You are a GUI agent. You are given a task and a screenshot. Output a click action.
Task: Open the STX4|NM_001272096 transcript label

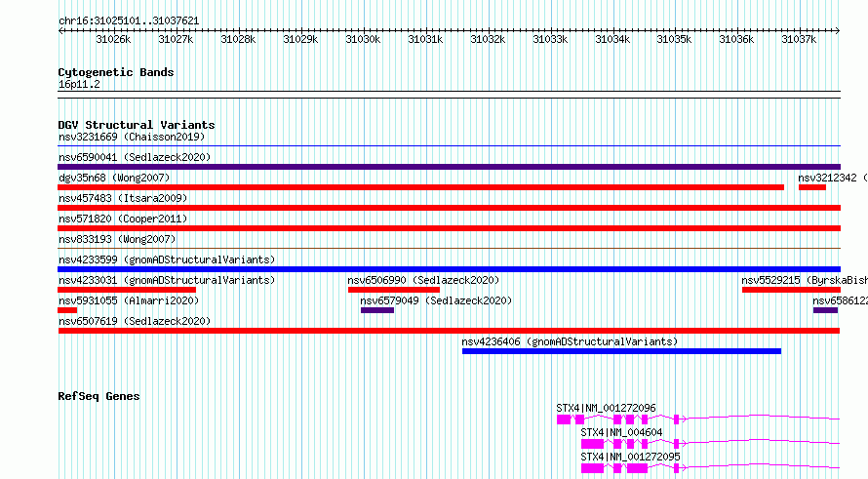606,408
